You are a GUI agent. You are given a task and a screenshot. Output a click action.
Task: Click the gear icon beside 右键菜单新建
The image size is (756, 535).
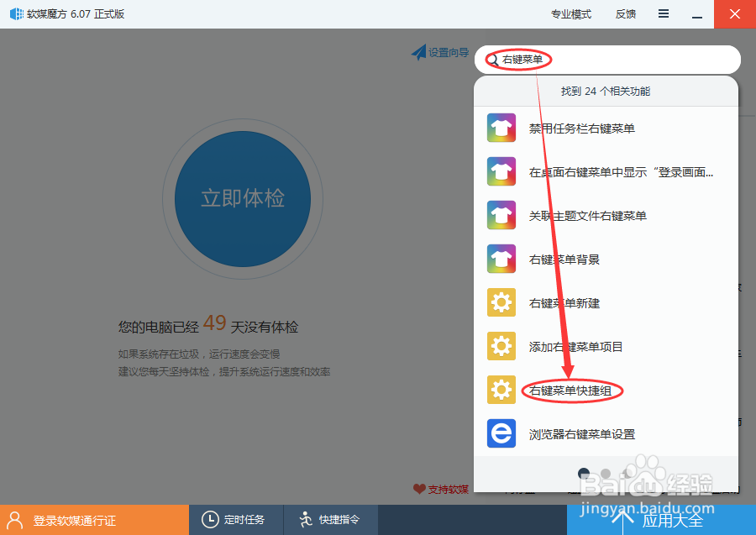501,302
